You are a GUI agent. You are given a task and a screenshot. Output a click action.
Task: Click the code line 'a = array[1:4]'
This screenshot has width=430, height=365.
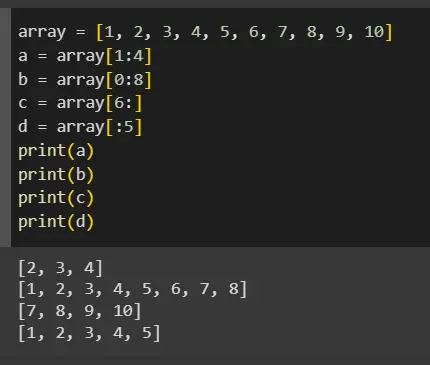tap(85, 56)
